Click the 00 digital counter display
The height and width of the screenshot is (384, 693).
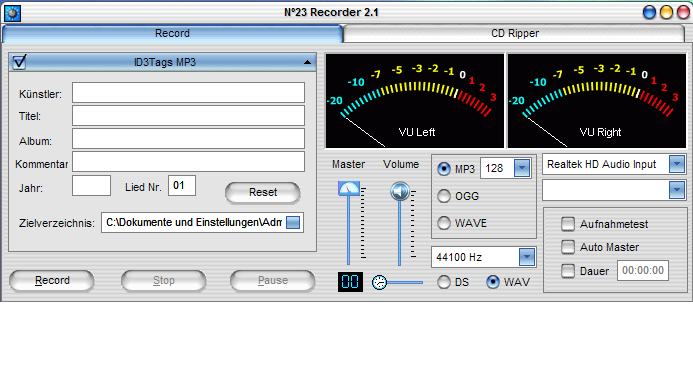click(x=350, y=282)
